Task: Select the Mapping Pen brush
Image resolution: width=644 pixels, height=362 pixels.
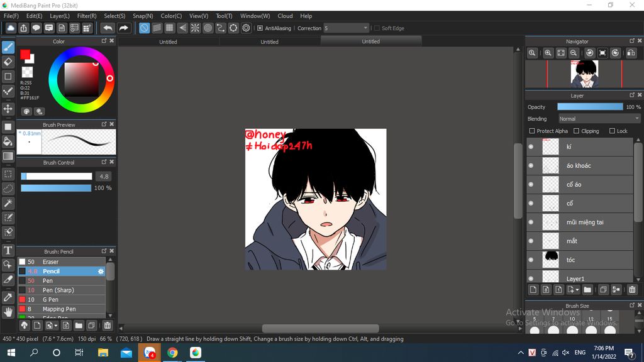Action: point(62,309)
